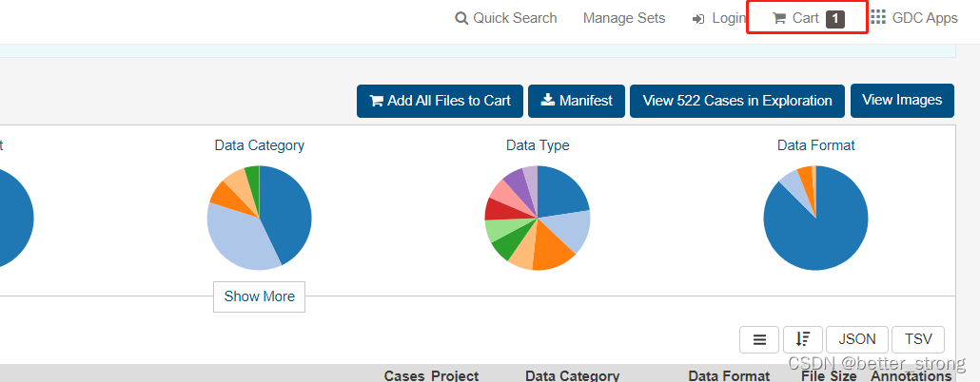Click the cart count badge showing 1
This screenshot has height=382, width=980.
[835, 19]
